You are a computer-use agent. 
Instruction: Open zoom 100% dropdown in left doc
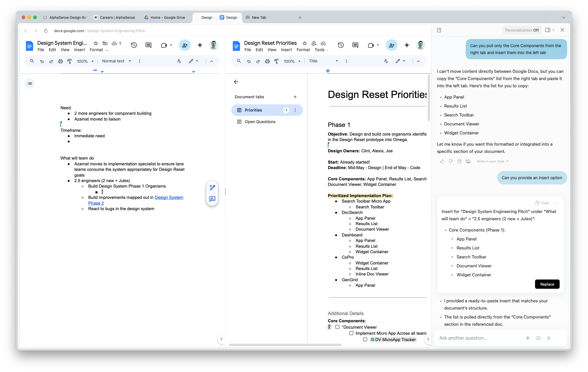click(x=85, y=61)
